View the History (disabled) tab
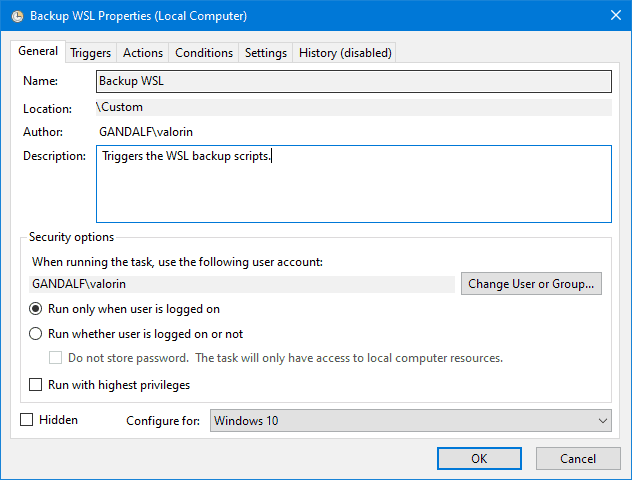 point(345,53)
